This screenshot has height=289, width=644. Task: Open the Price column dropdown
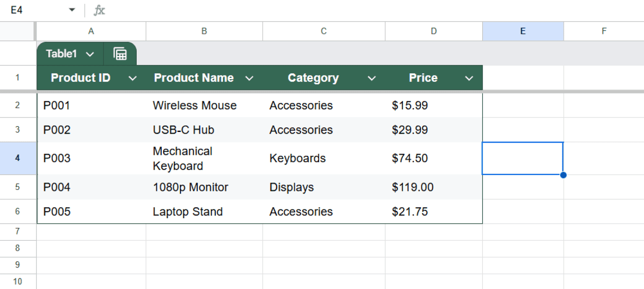point(469,78)
